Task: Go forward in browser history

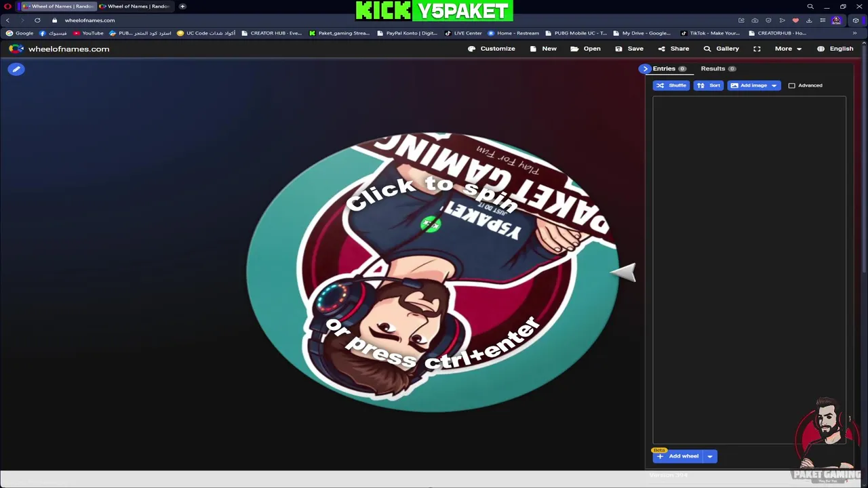Action: 22,20
